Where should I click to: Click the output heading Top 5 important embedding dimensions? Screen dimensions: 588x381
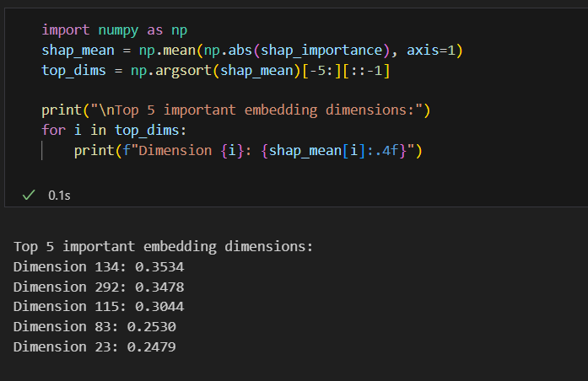click(x=163, y=247)
